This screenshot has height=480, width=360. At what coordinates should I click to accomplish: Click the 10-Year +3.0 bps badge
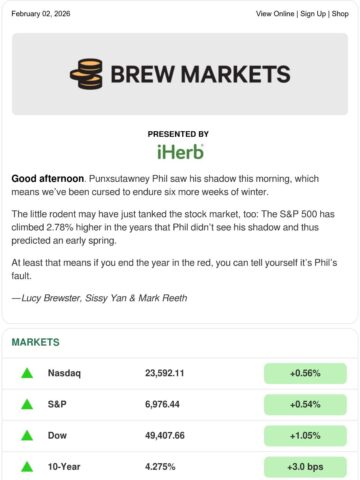pyautogui.click(x=305, y=467)
